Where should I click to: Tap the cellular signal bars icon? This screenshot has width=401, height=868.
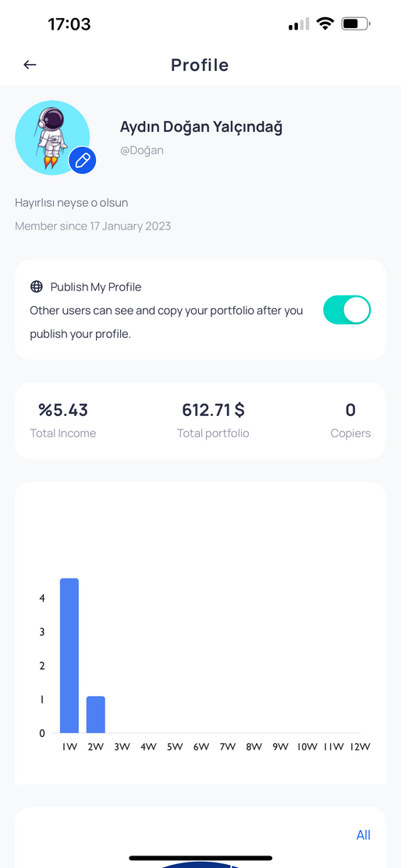[299, 24]
